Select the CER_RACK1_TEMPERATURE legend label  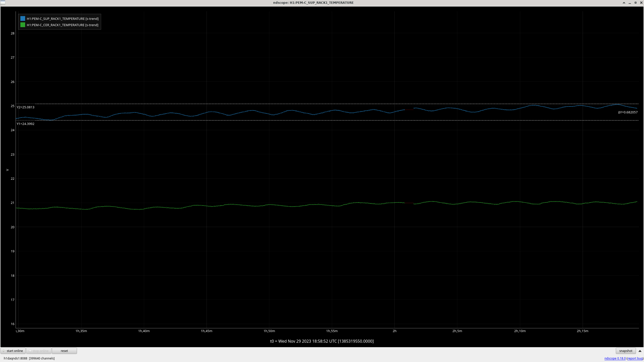pyautogui.click(x=63, y=25)
